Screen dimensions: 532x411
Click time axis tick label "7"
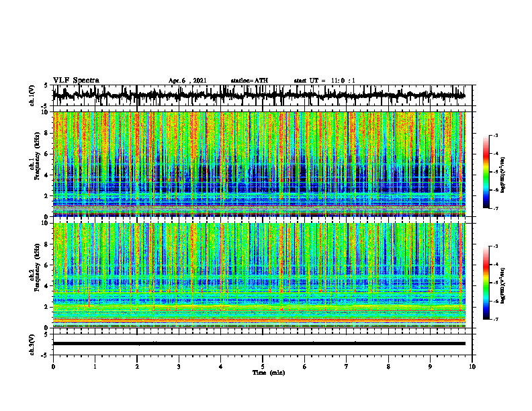point(347,367)
